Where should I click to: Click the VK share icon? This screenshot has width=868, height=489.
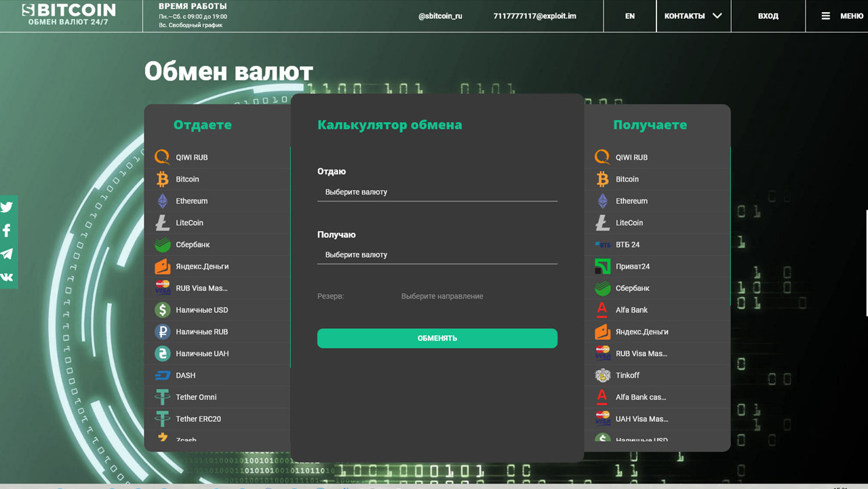7,277
